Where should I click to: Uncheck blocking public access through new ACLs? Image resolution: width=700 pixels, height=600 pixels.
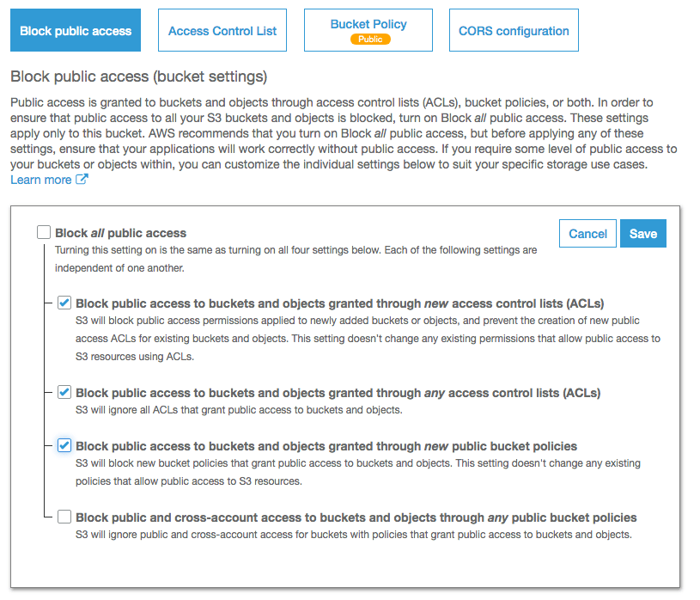click(x=64, y=302)
